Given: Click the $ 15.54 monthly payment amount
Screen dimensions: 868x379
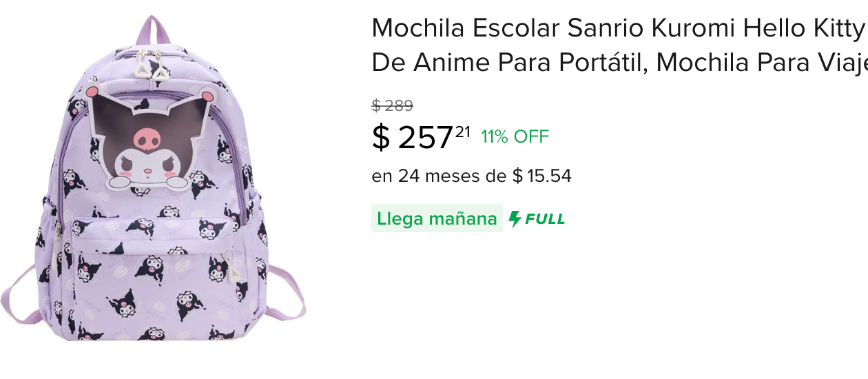Looking at the screenshot, I should point(542,176).
